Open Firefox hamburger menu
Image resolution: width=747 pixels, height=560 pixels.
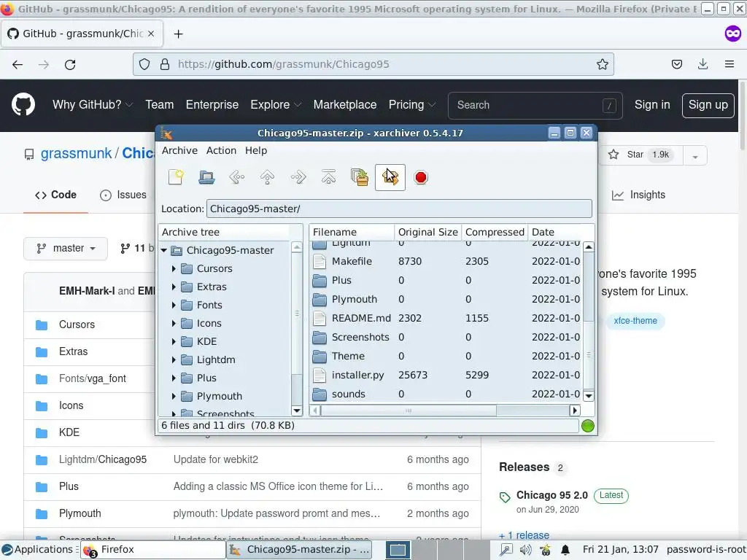coord(729,64)
